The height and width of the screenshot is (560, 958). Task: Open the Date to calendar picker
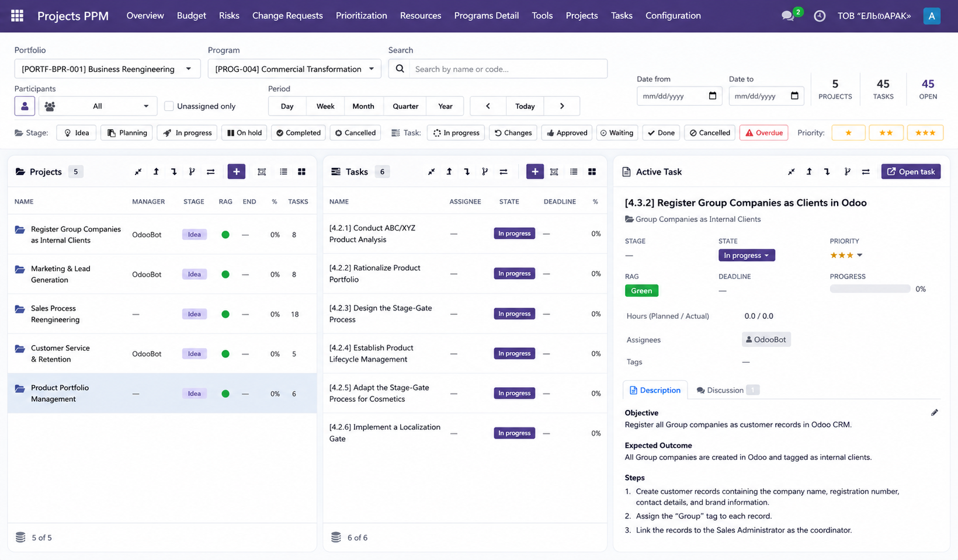(x=794, y=96)
